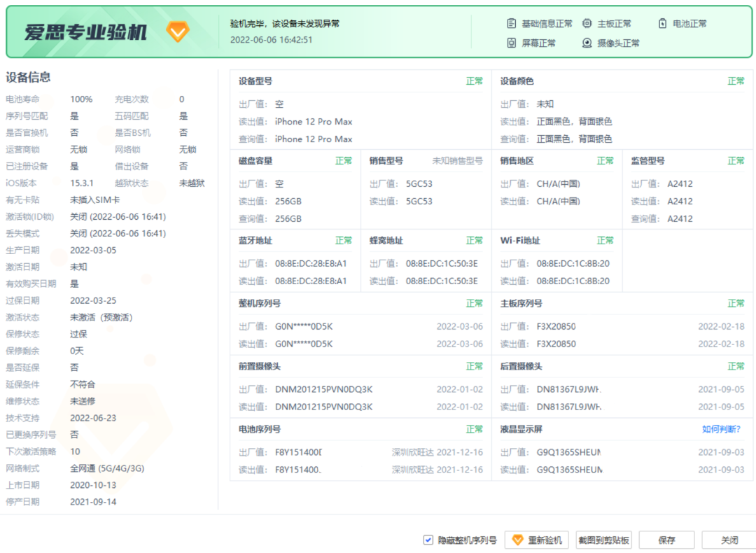756x553 pixels.
Task: Click the 销售型号 出厂值 5GC53
Action: pyautogui.click(x=419, y=183)
